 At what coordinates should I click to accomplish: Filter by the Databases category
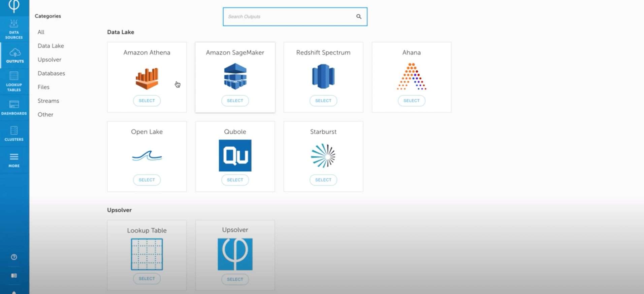(51, 73)
